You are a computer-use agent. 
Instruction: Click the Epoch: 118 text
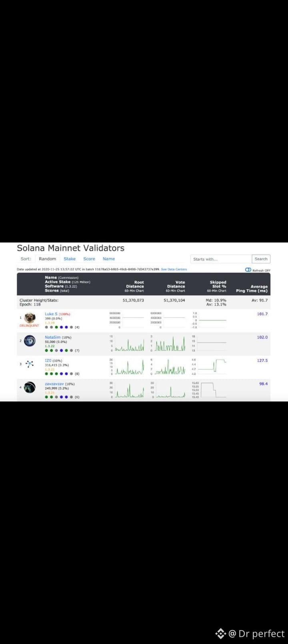tap(30, 304)
